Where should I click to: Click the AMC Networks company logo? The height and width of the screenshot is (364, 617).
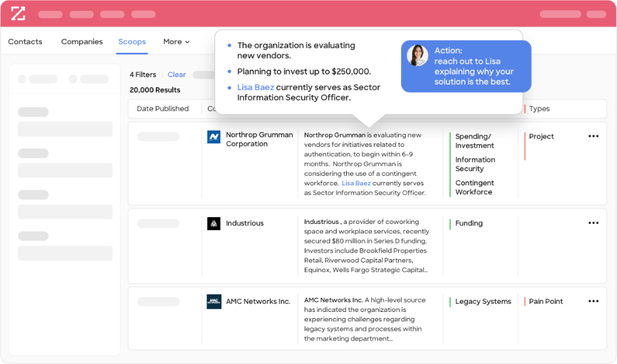point(213,302)
